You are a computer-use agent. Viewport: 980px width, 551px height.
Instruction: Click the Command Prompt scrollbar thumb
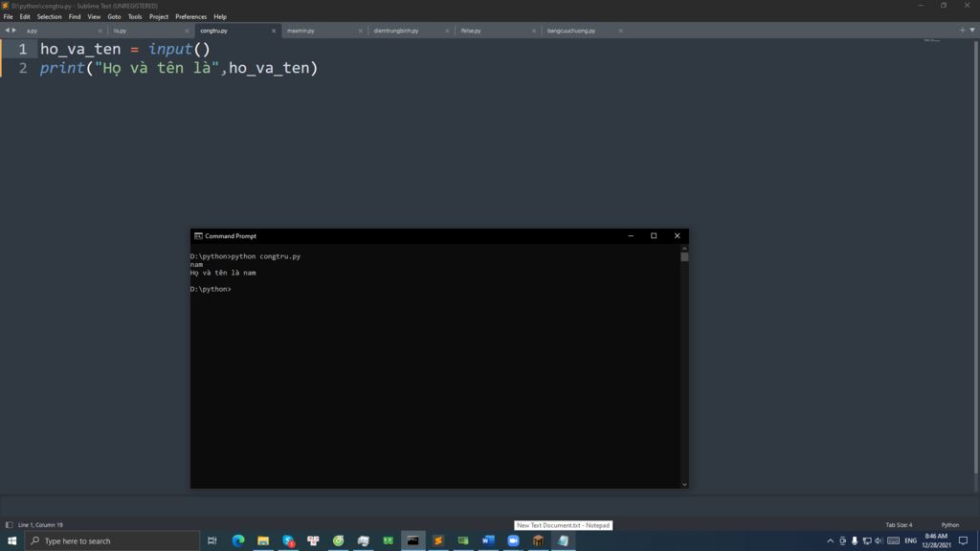[x=684, y=256]
